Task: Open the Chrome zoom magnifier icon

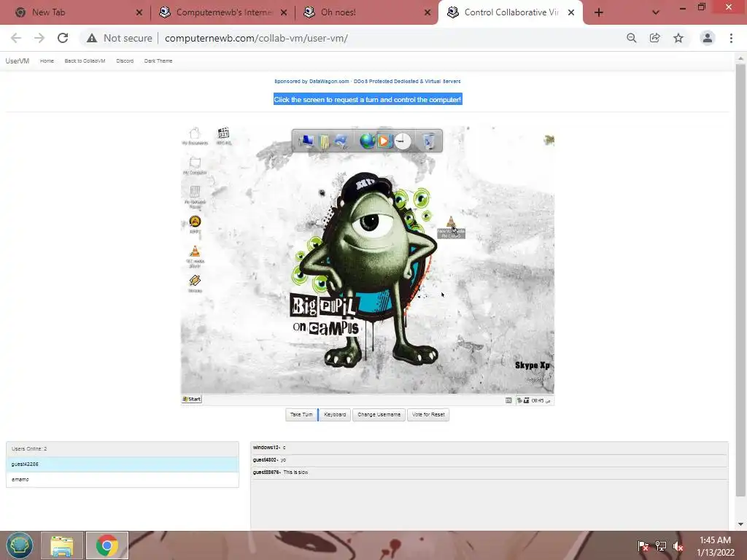Action: coord(632,38)
